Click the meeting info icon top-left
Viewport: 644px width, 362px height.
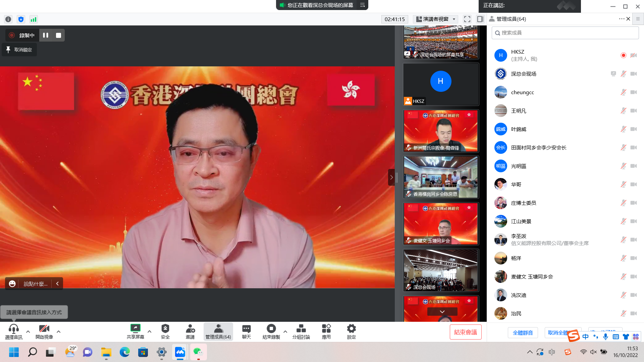[8, 19]
